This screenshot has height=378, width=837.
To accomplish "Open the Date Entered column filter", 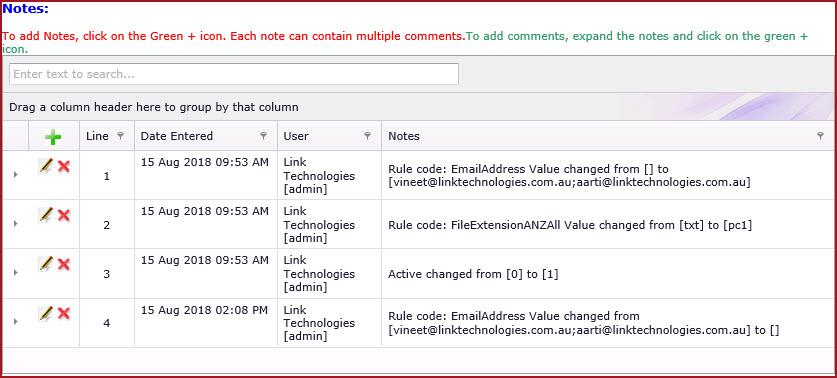I will click(263, 136).
